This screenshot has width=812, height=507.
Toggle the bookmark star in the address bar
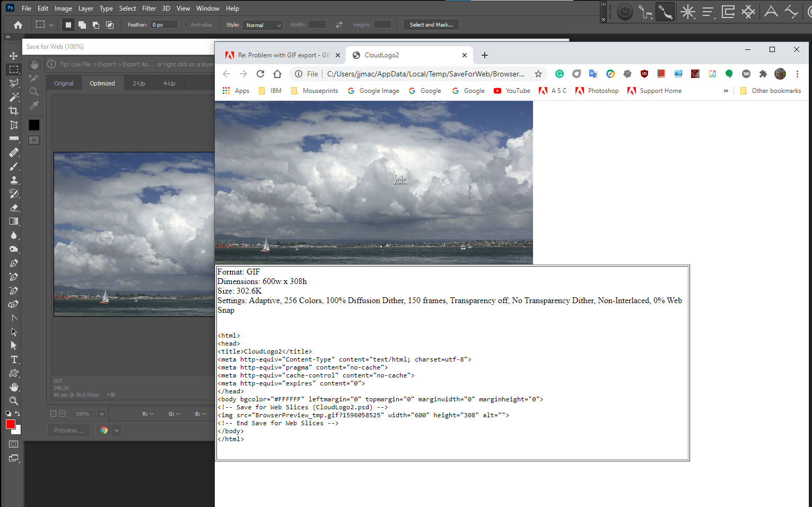(538, 74)
